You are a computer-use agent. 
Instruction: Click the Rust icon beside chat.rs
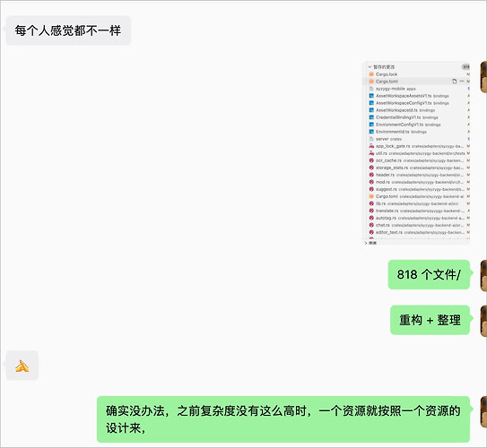coord(371,225)
